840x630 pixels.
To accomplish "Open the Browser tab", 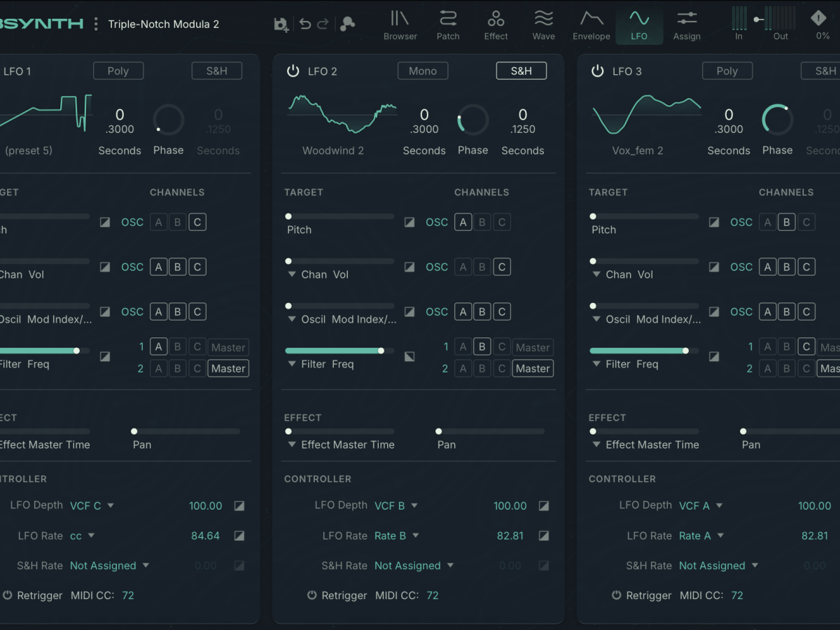I will pos(400,24).
